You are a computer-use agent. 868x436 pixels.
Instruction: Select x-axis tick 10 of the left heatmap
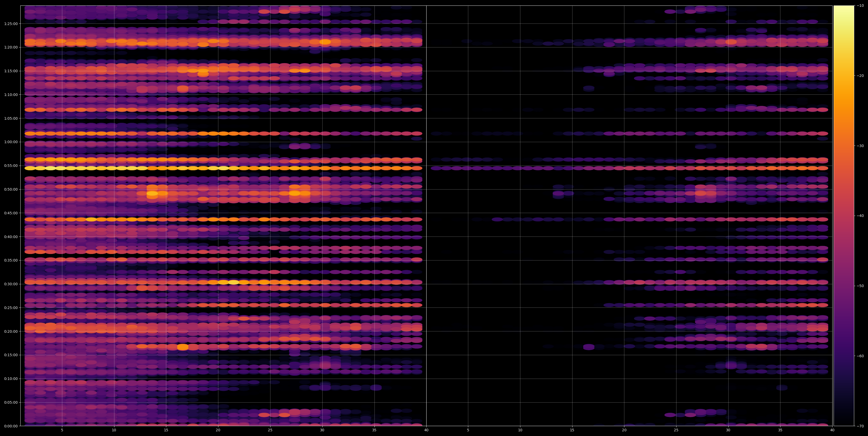(114, 430)
